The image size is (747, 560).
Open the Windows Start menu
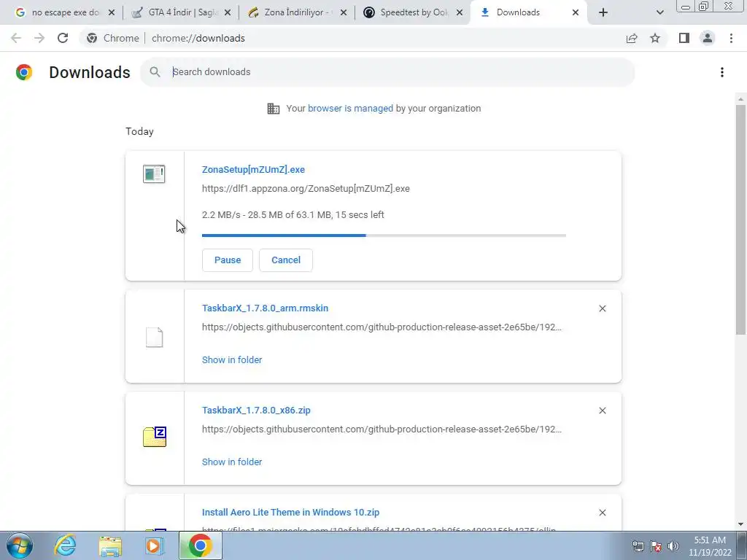20,545
